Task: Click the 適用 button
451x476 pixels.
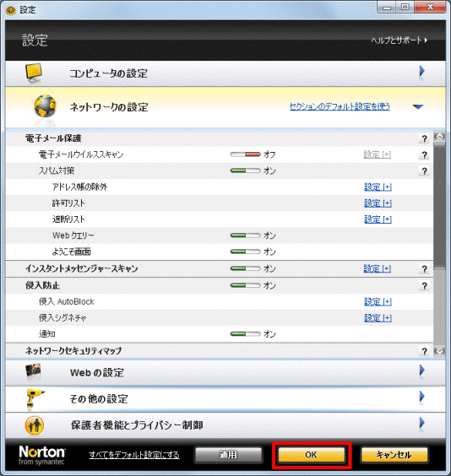Action: click(228, 455)
